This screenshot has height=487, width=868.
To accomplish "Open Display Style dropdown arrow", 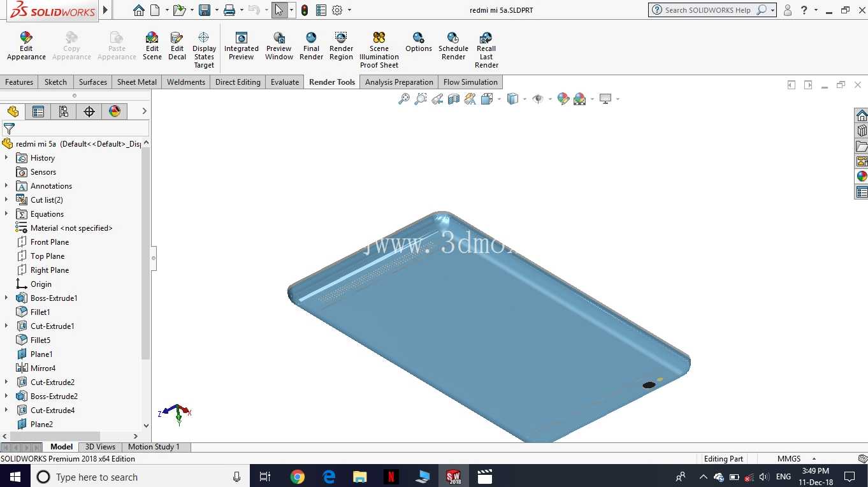I will [x=524, y=99].
